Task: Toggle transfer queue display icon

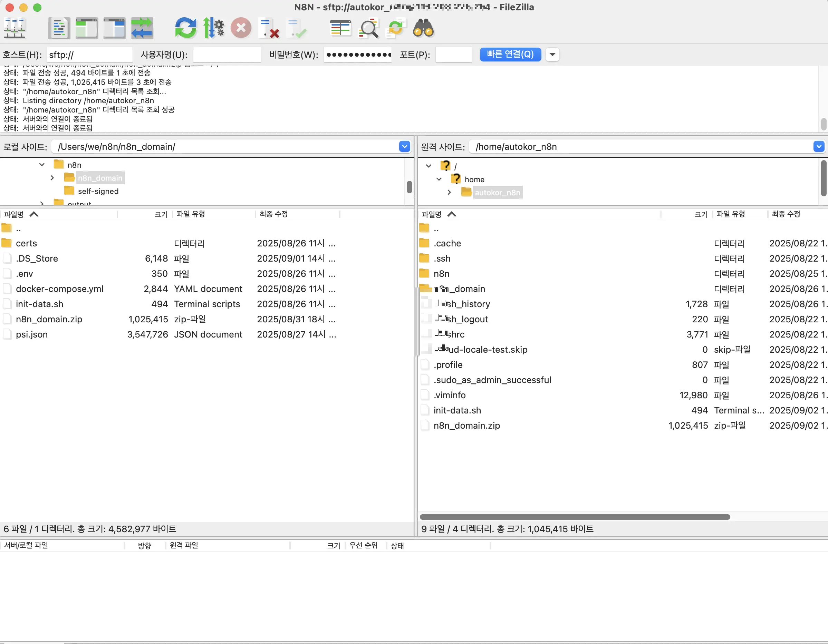Action: [x=142, y=28]
